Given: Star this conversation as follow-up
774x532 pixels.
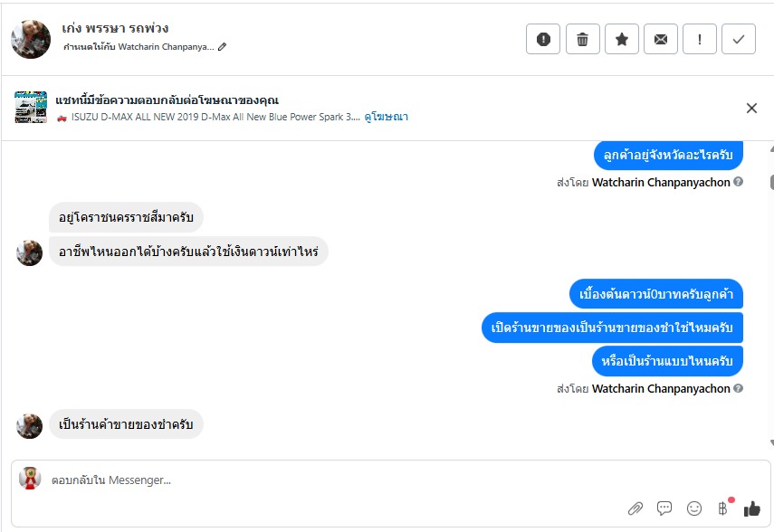Looking at the screenshot, I should tap(622, 39).
